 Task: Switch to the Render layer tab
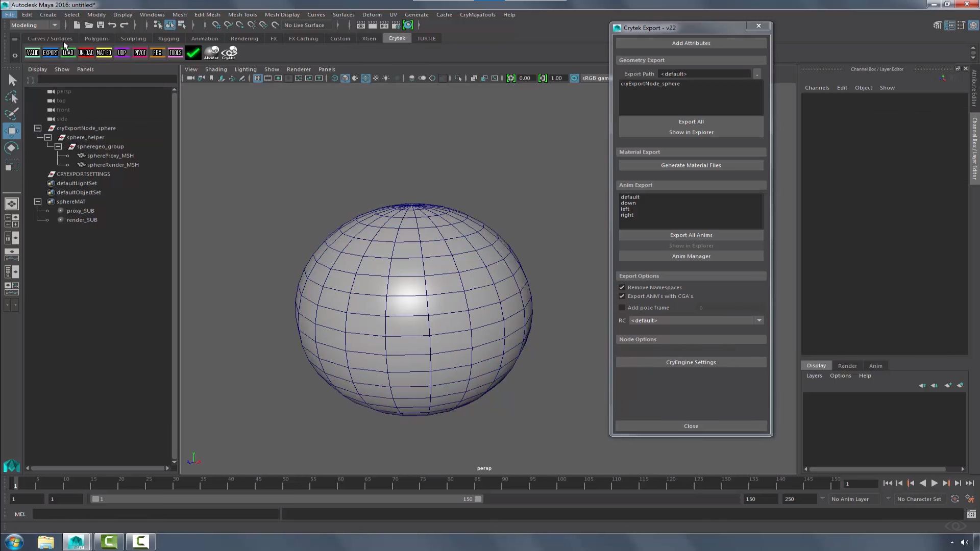(847, 366)
